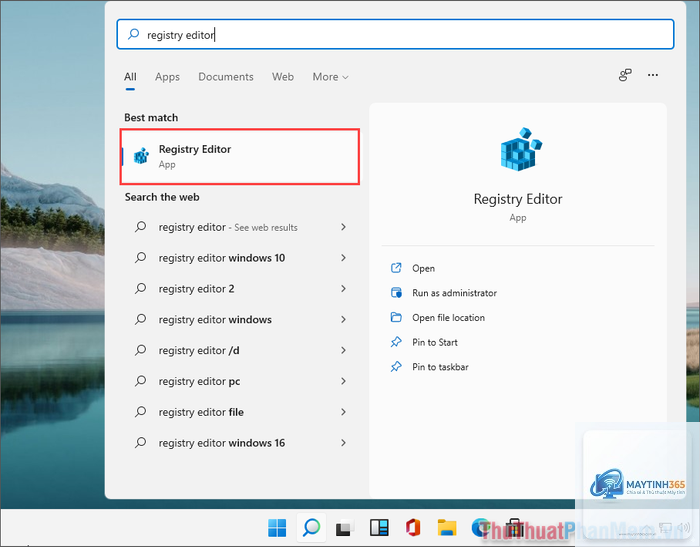
Task: Open Windows Start button on taskbar
Action: pyautogui.click(x=277, y=528)
